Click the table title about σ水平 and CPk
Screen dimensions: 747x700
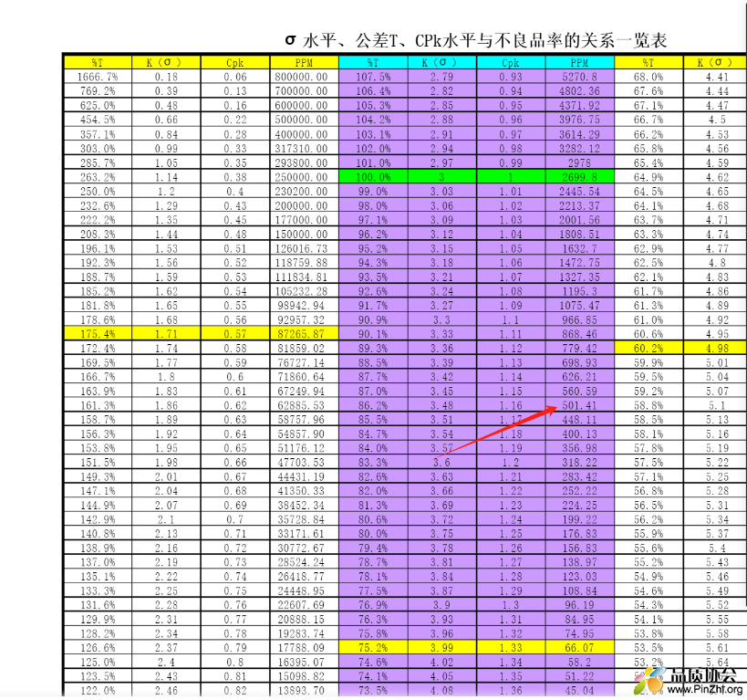tap(475, 40)
